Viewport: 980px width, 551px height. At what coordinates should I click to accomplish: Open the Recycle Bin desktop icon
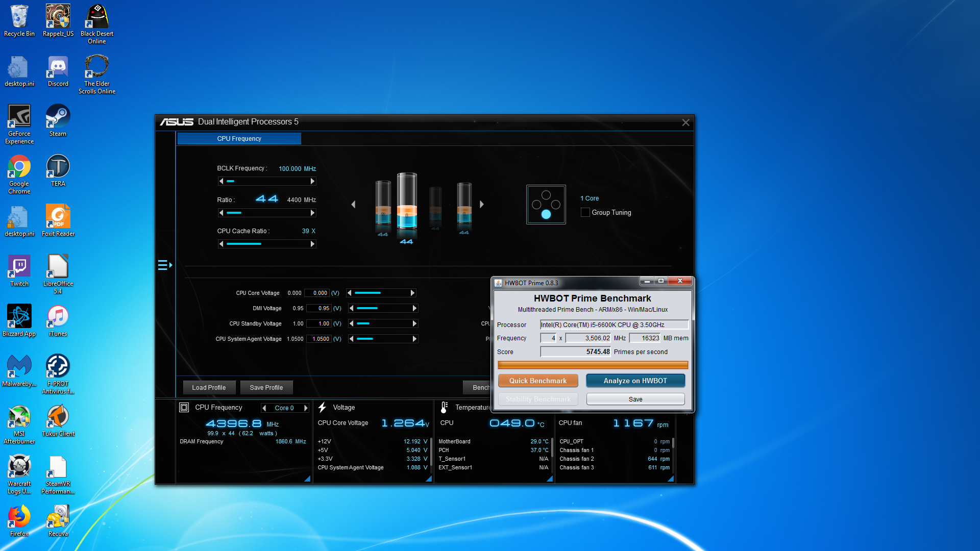(x=19, y=20)
